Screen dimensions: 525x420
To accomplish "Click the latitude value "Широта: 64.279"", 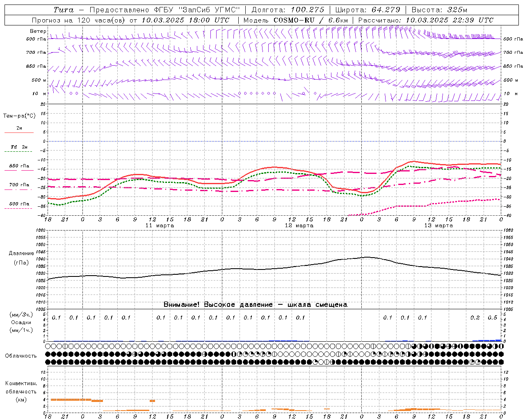I will pyautogui.click(x=367, y=10).
